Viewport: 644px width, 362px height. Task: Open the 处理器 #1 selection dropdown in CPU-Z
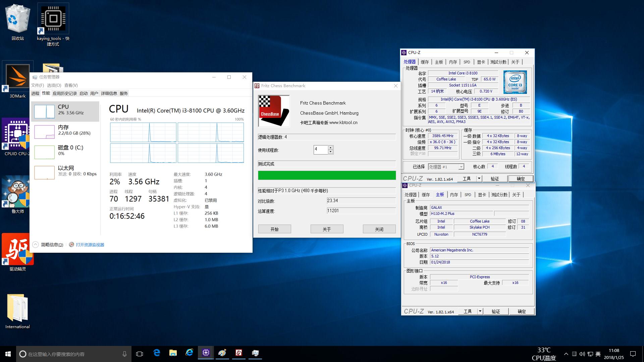(x=461, y=167)
